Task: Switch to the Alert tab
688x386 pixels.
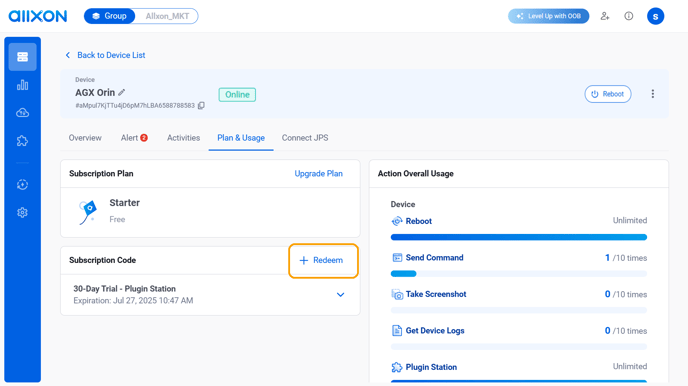Action: (134, 138)
